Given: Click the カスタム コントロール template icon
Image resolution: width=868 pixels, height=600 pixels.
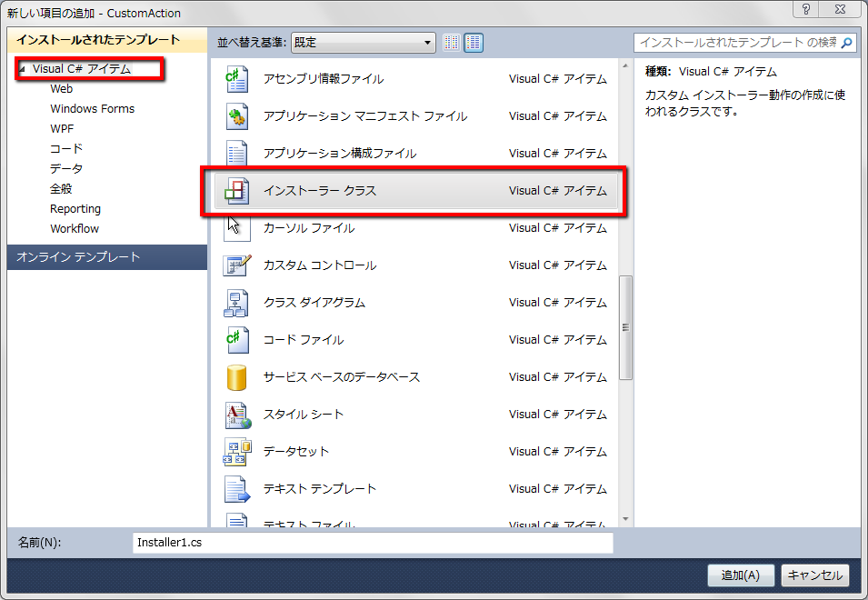Looking at the screenshot, I should tap(237, 265).
